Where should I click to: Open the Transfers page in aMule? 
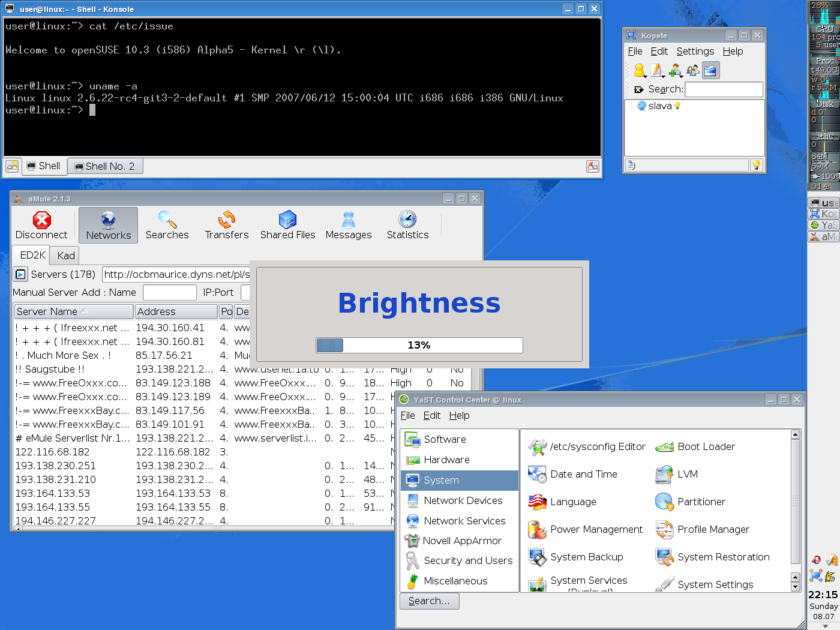[227, 226]
